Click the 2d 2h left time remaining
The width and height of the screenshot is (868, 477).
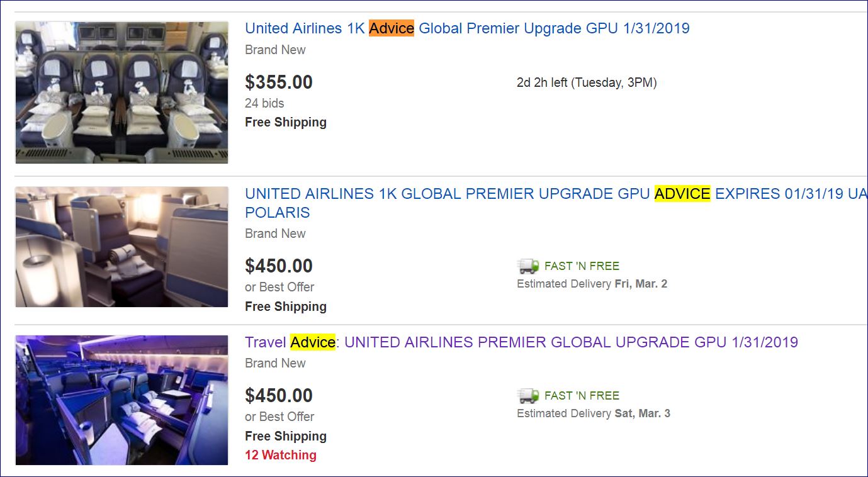587,82
